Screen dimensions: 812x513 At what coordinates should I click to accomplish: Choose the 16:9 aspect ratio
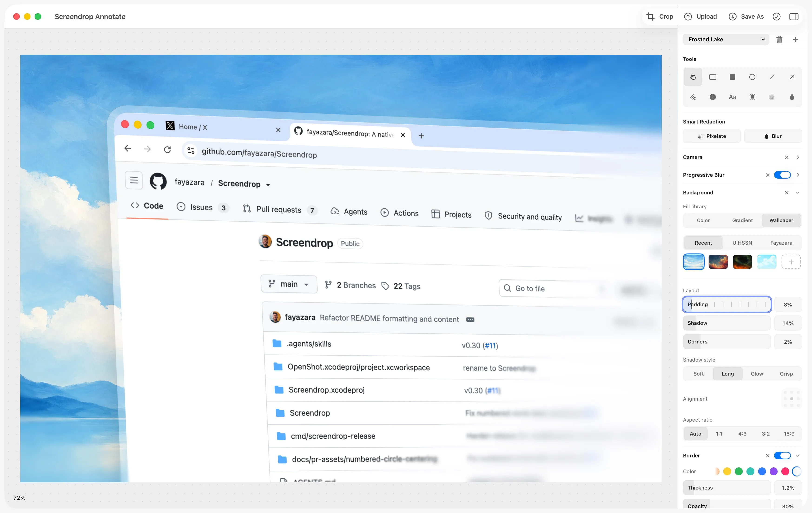pyautogui.click(x=789, y=434)
